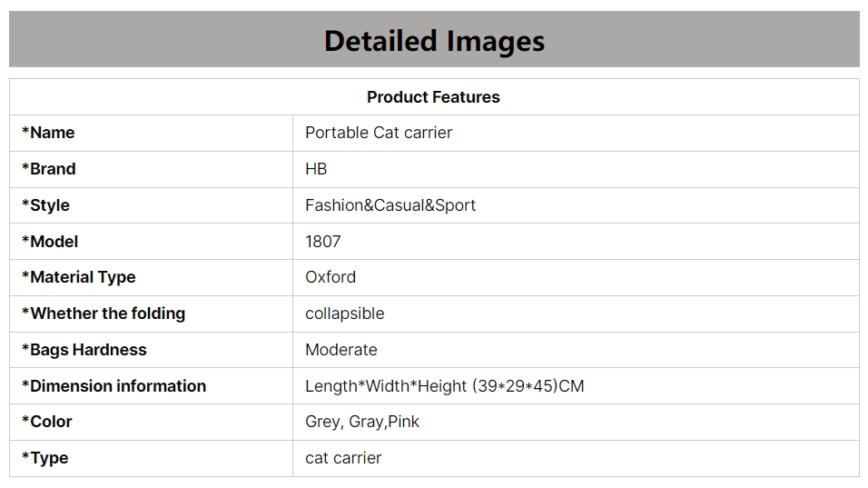
Task: Select the *Name label cell
Action: click(x=151, y=133)
